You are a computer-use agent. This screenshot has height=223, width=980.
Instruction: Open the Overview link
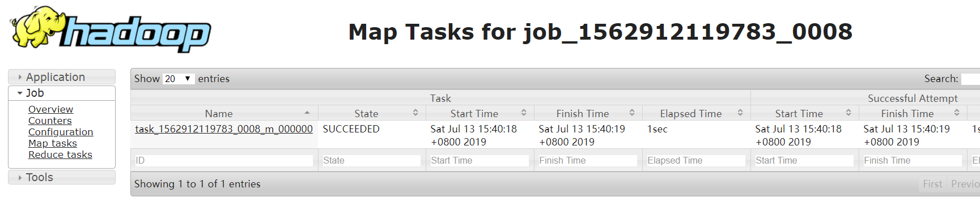pyautogui.click(x=50, y=109)
